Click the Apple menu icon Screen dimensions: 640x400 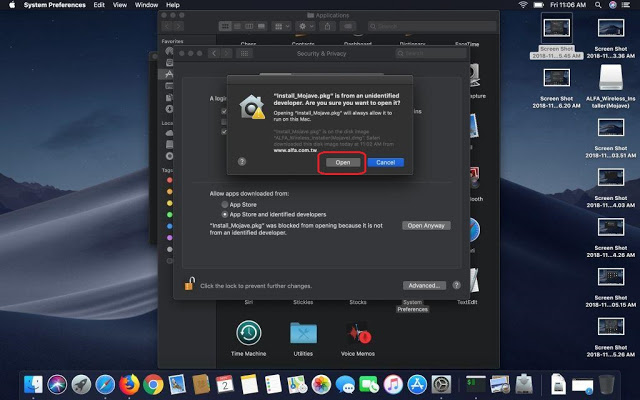pyautogui.click(x=10, y=5)
